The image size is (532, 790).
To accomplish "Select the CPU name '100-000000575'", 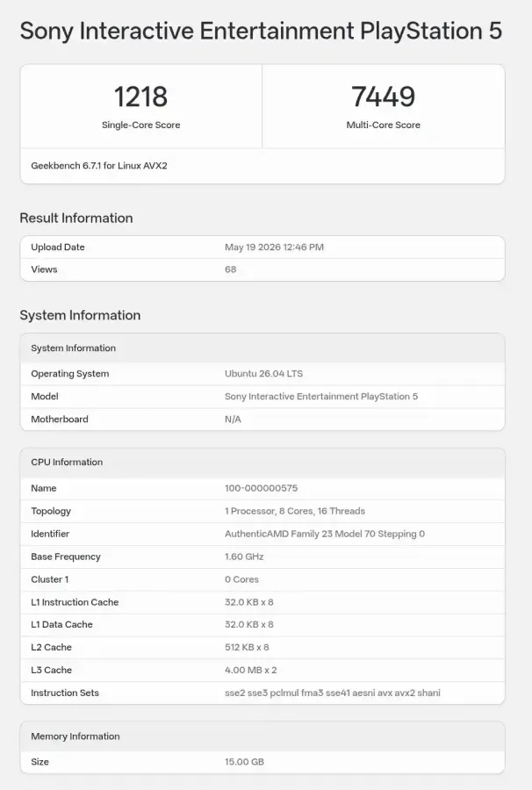I will (261, 488).
